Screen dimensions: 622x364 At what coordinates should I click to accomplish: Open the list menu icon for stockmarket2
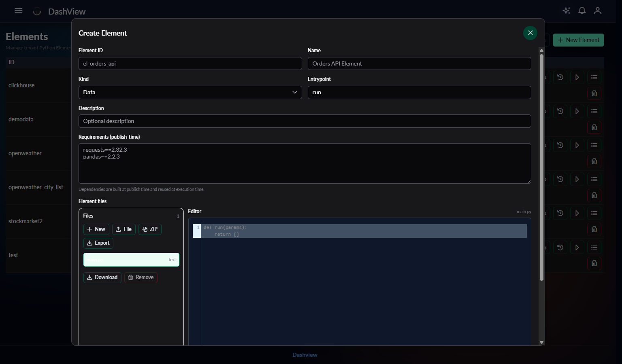click(x=594, y=213)
